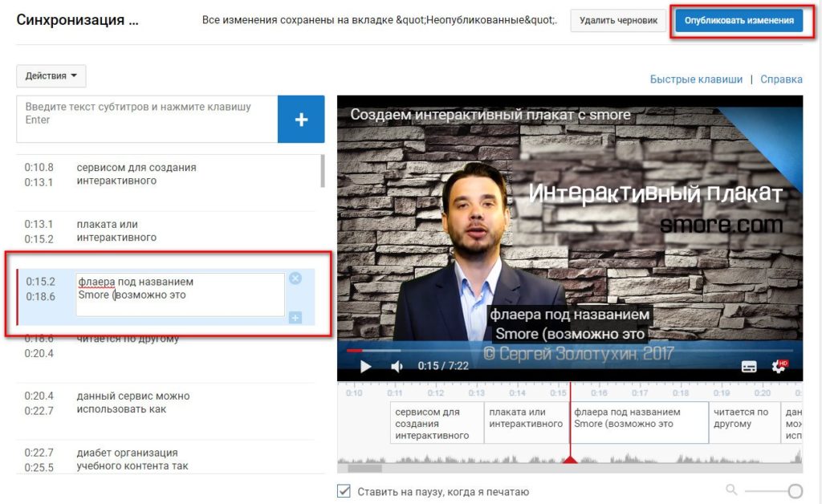Select timeline block 'читается по другому'
Image resolution: width=822 pixels, height=504 pixels.
[x=741, y=418]
